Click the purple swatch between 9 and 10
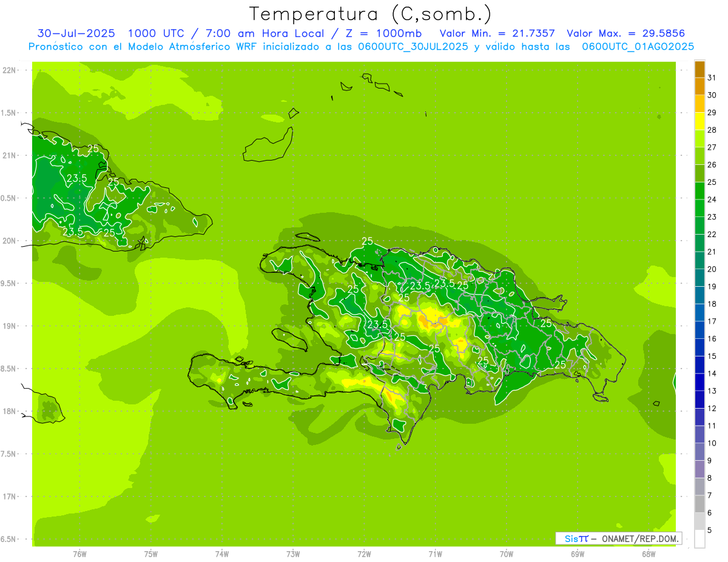The image size is (728, 562). 699,452
